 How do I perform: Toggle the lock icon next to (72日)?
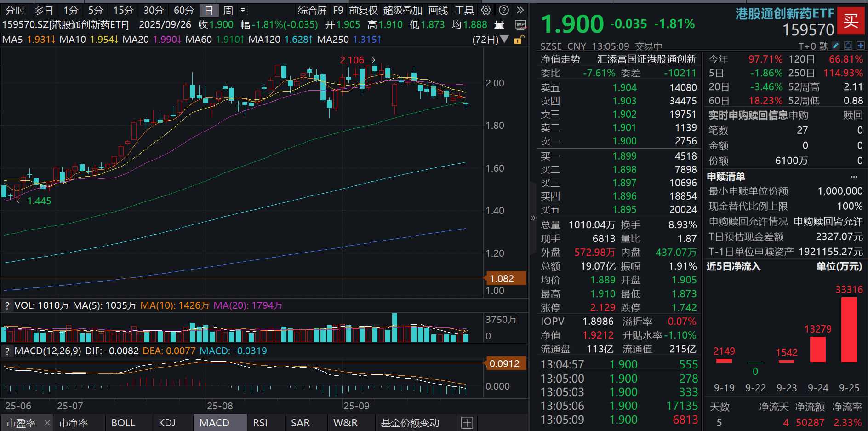point(519,40)
